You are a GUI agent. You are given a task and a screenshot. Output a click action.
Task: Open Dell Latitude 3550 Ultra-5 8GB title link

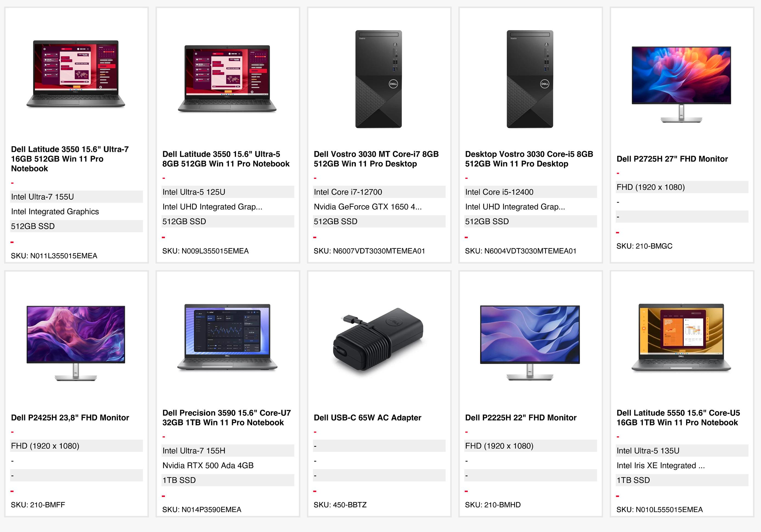point(226,159)
